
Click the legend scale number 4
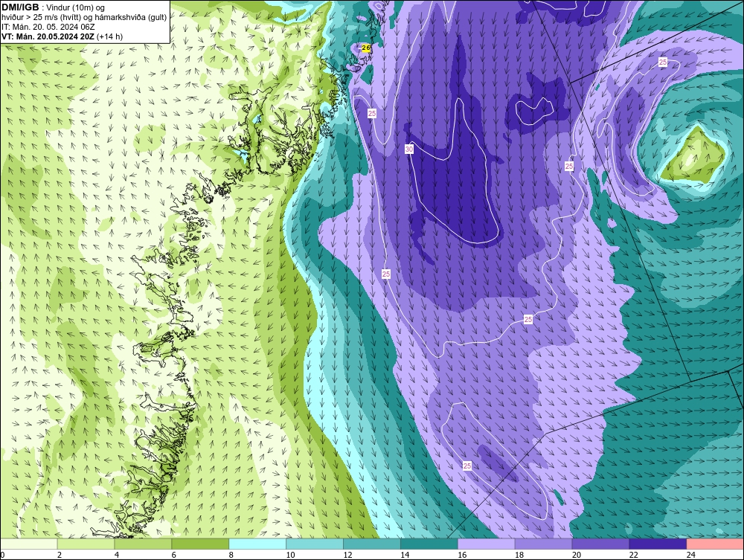point(117,555)
